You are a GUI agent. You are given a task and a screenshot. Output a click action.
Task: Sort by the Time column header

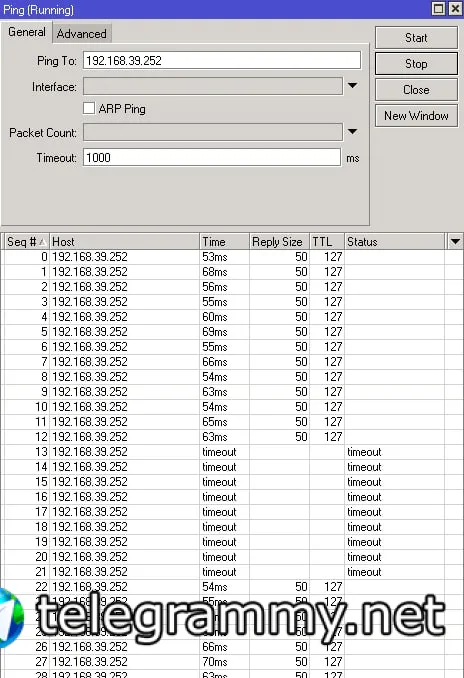224,241
